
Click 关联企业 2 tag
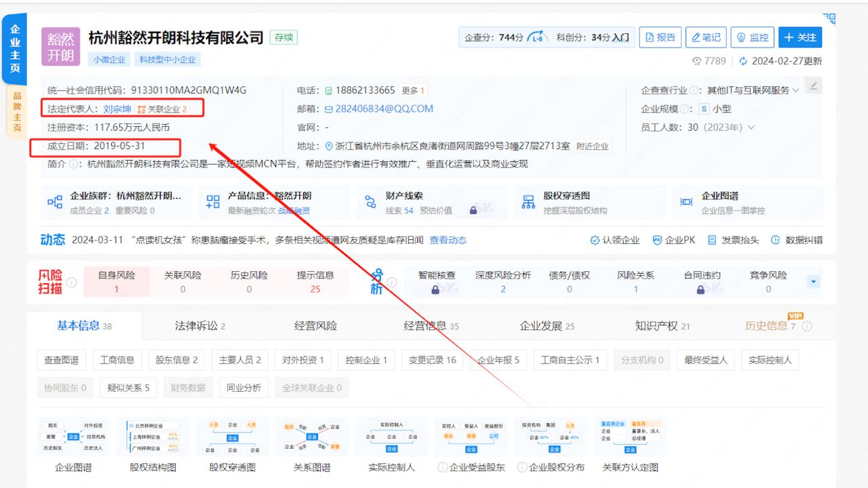pyautogui.click(x=162, y=109)
